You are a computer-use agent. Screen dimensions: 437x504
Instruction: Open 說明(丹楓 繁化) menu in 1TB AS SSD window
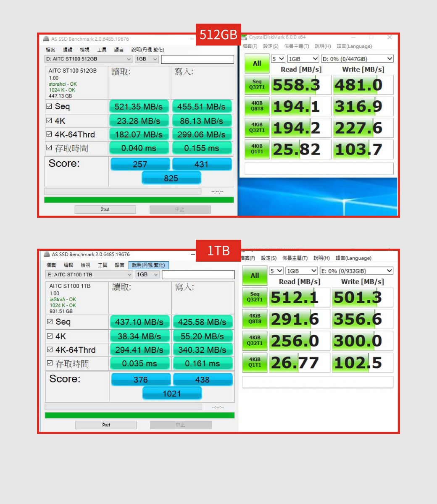148,265
